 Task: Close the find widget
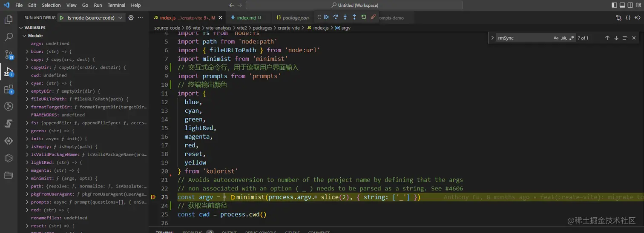(x=634, y=38)
